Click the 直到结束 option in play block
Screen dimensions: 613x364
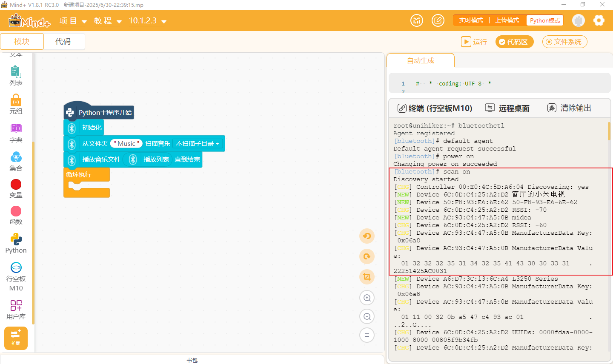pos(187,159)
